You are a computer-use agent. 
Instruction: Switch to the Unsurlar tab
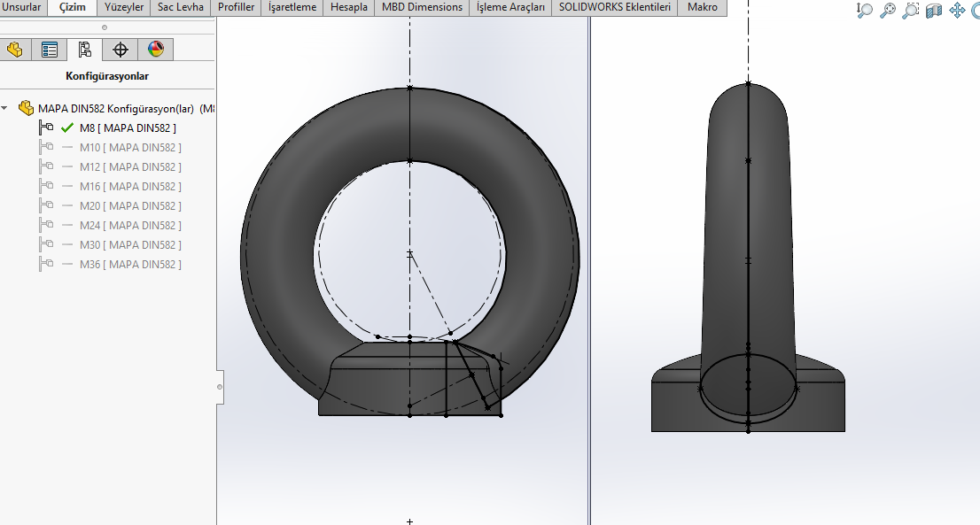click(21, 7)
